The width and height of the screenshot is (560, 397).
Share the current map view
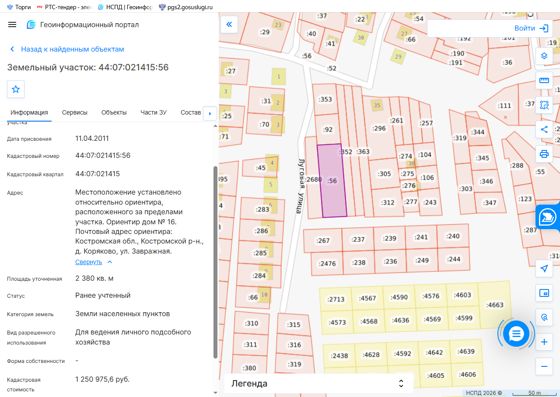(544, 129)
